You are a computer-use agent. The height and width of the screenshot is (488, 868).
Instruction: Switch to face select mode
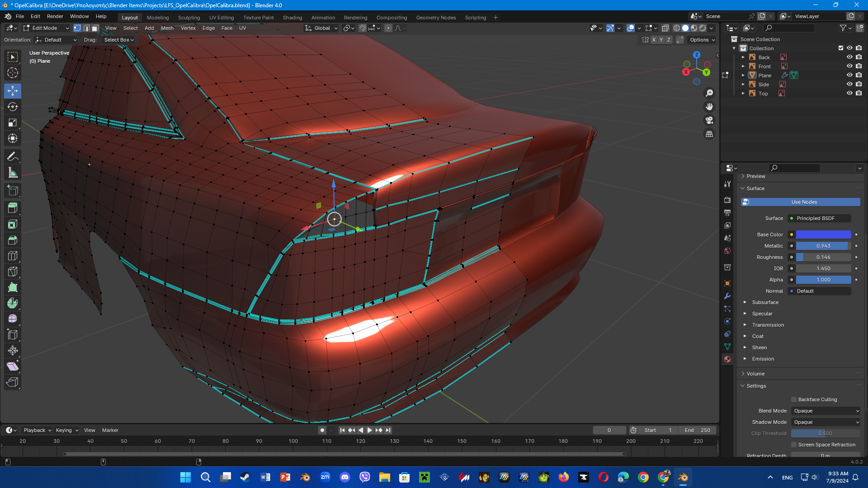point(95,28)
